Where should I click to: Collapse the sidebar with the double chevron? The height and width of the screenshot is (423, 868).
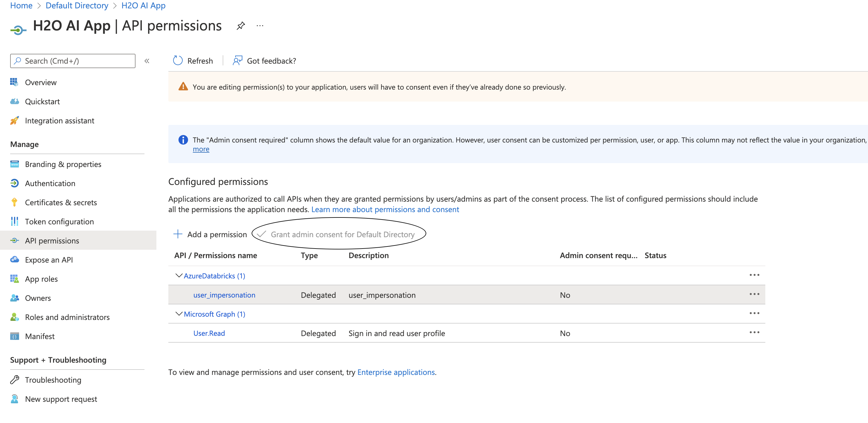(147, 61)
